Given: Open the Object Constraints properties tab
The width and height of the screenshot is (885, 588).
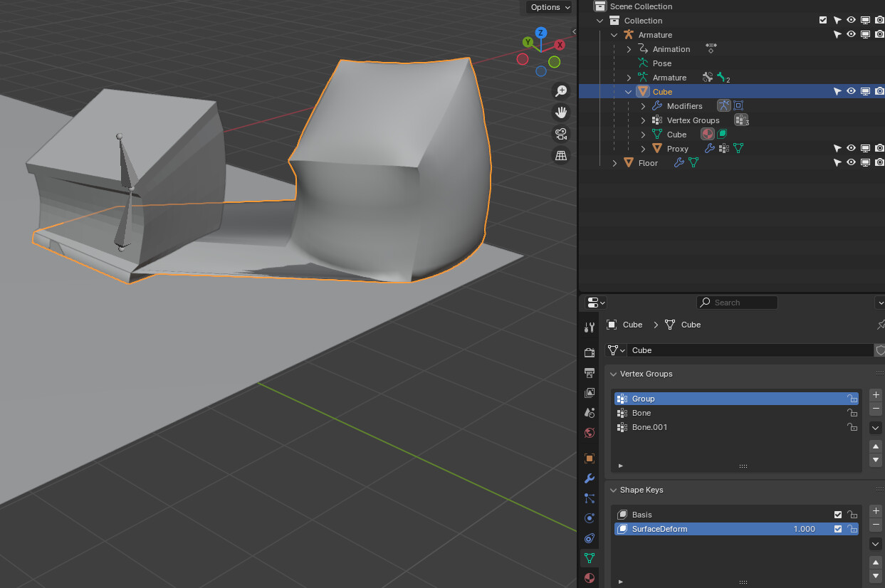Looking at the screenshot, I should click(x=589, y=537).
